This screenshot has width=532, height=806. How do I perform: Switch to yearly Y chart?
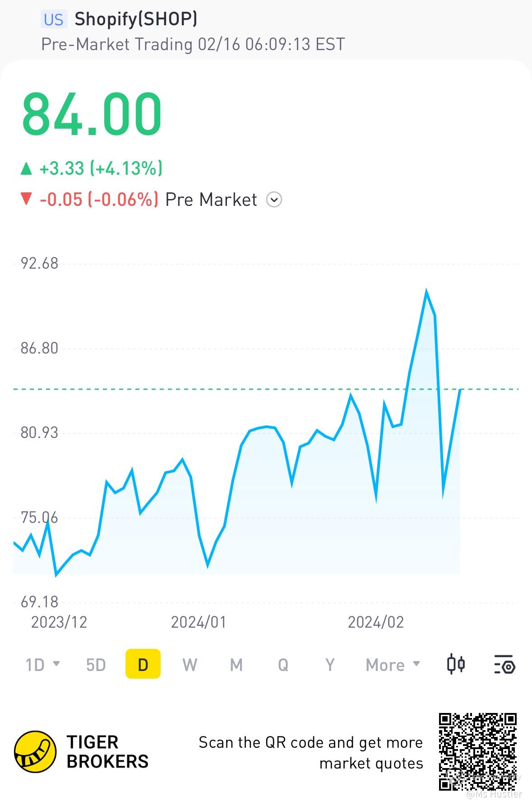(330, 665)
